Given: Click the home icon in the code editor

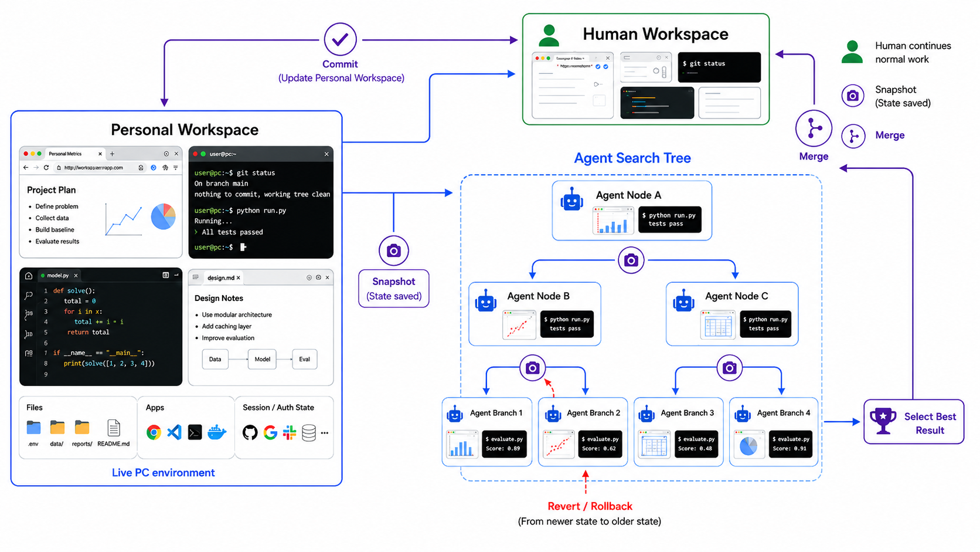Looking at the screenshot, I should click(x=29, y=275).
